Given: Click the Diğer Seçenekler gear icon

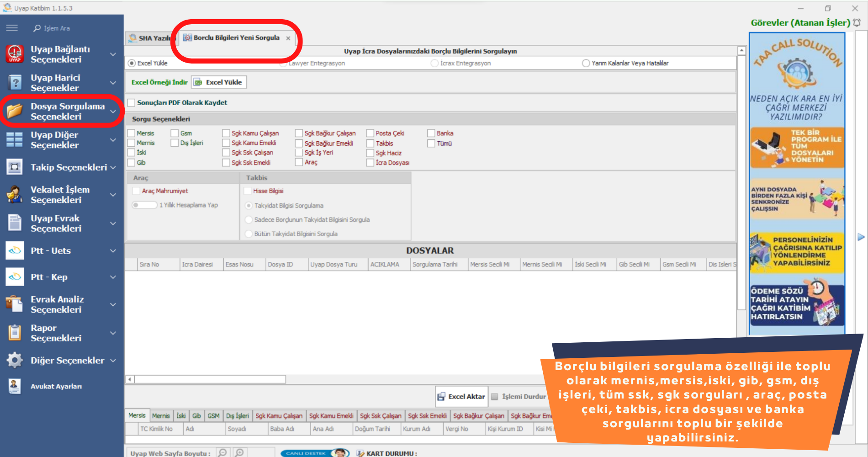Looking at the screenshot, I should click(x=15, y=360).
